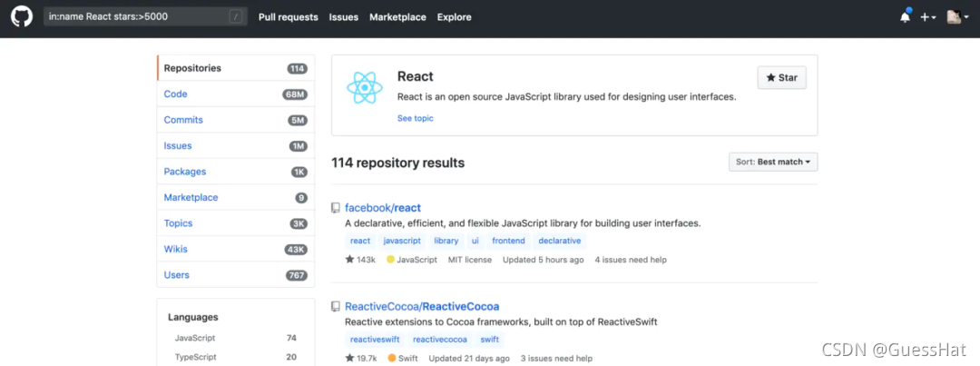This screenshot has height=366, width=980.
Task: Click the slash shortcut icon in search
Action: click(236, 17)
